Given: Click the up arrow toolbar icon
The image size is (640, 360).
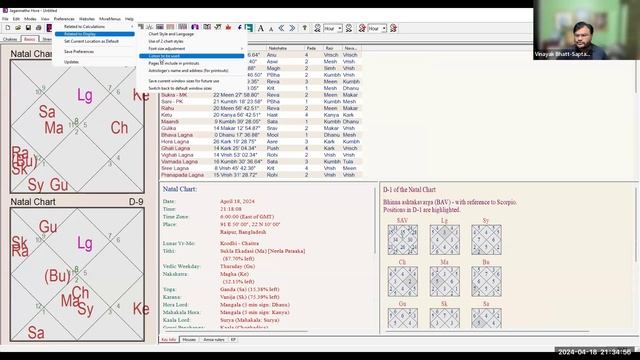Looking at the screenshot, I should click(x=304, y=28).
